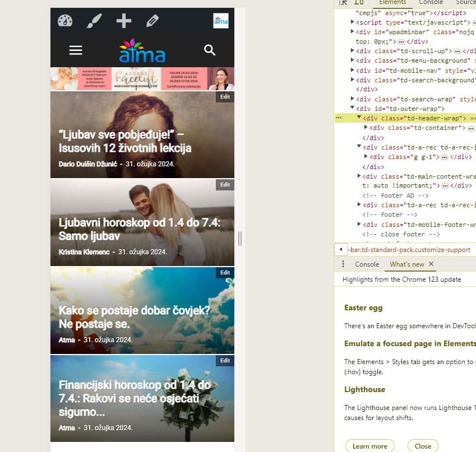476x452 pixels.
Task: Select the What's new drawer tab
Action: click(x=407, y=264)
